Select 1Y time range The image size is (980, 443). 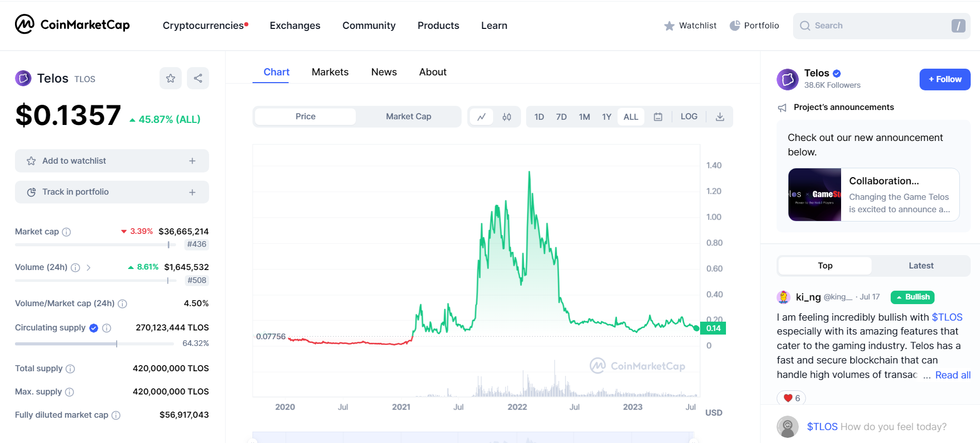click(x=607, y=117)
